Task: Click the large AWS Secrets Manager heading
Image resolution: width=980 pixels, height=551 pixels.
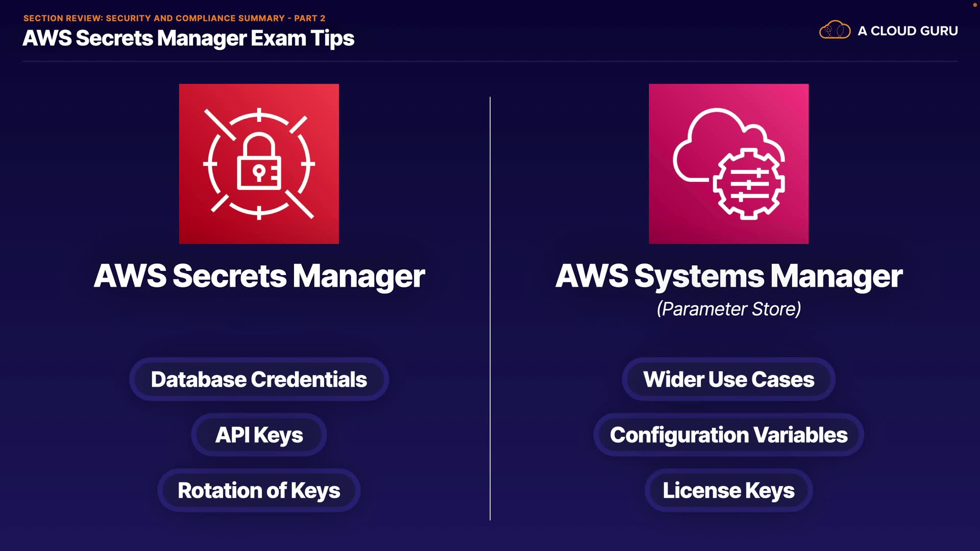Action: [259, 276]
